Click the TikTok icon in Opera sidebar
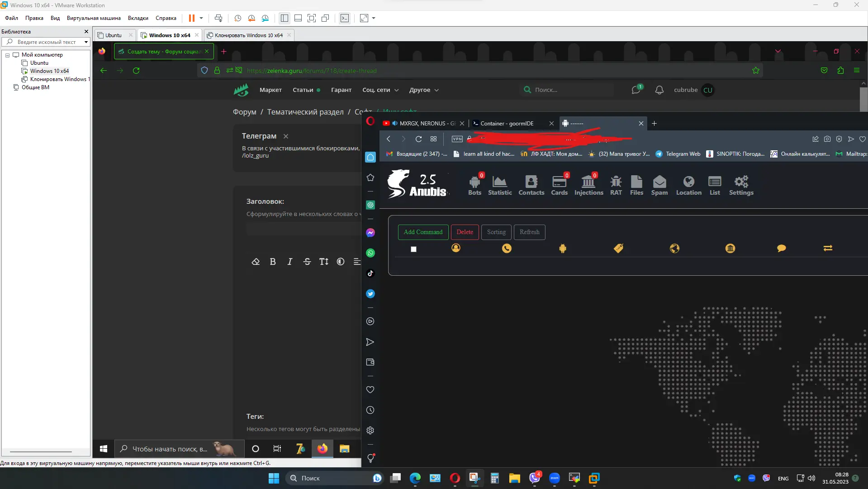This screenshot has height=489, width=868. (370, 273)
